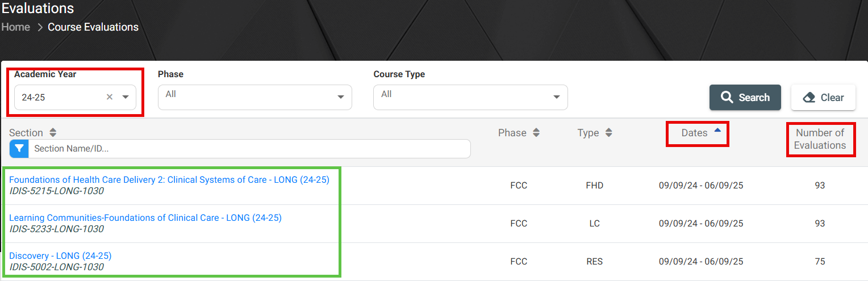The image size is (868, 281).
Task: Open Discovery - LONG (24-25) section
Action: point(60,256)
